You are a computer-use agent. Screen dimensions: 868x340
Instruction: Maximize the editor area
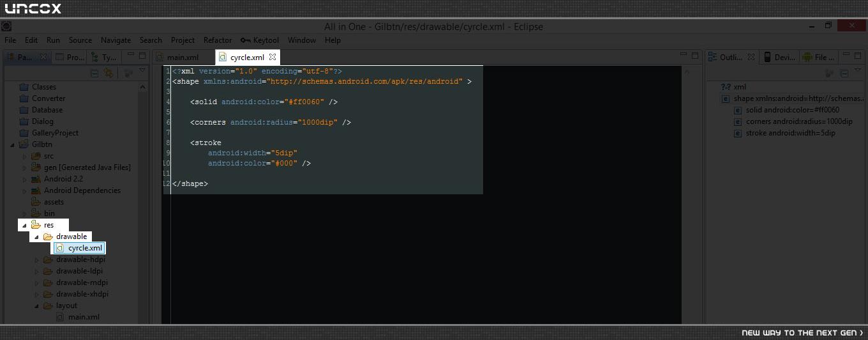[x=695, y=56]
